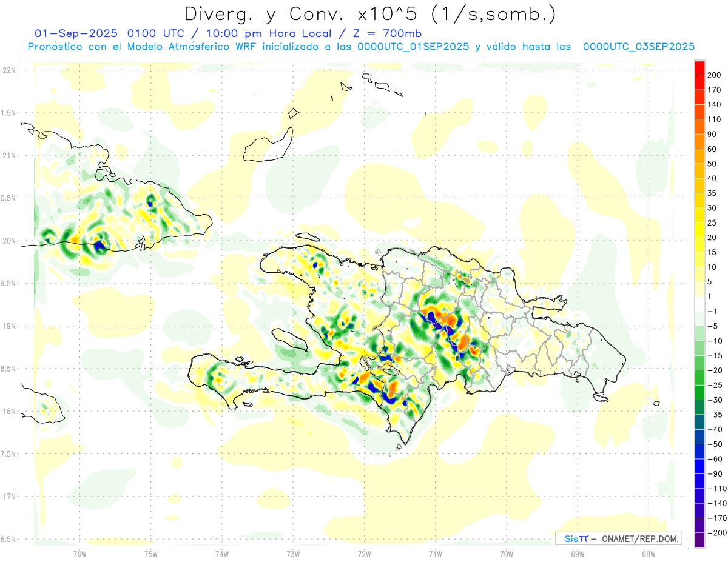
Task: Click the '68W' longitude label
Action: point(648,553)
